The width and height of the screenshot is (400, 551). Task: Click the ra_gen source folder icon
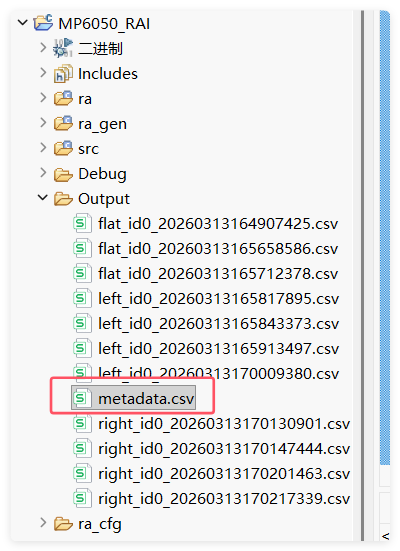coord(63,123)
